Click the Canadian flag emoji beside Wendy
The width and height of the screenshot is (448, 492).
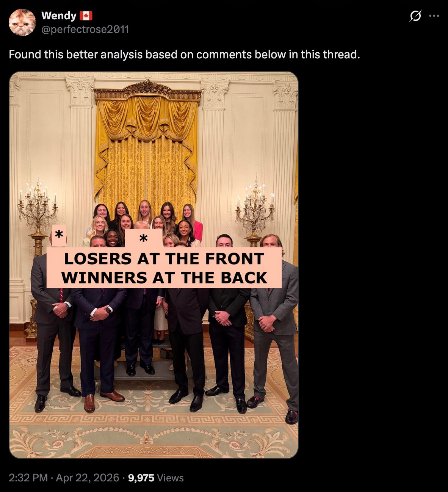point(86,16)
